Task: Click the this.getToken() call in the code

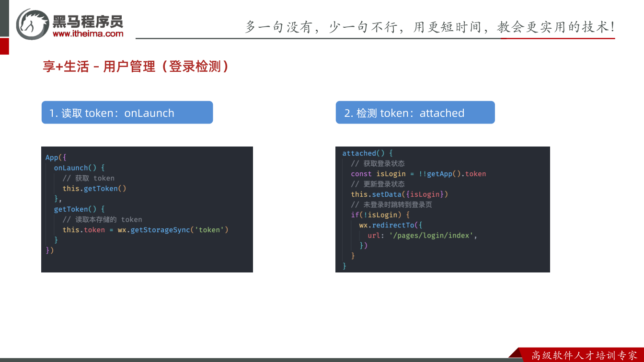Action: 94,189
